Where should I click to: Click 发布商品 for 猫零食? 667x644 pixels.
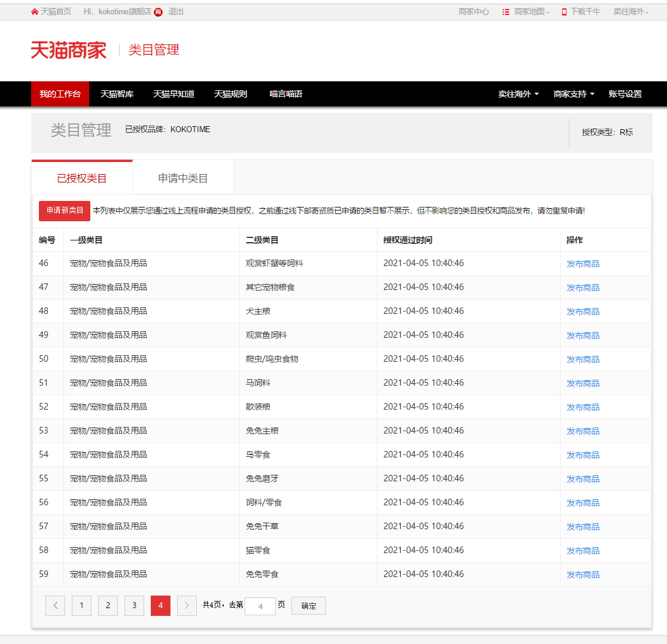coord(583,551)
